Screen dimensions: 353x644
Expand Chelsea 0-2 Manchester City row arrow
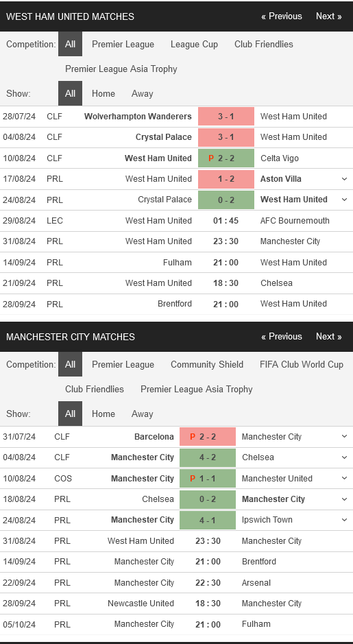tap(344, 499)
